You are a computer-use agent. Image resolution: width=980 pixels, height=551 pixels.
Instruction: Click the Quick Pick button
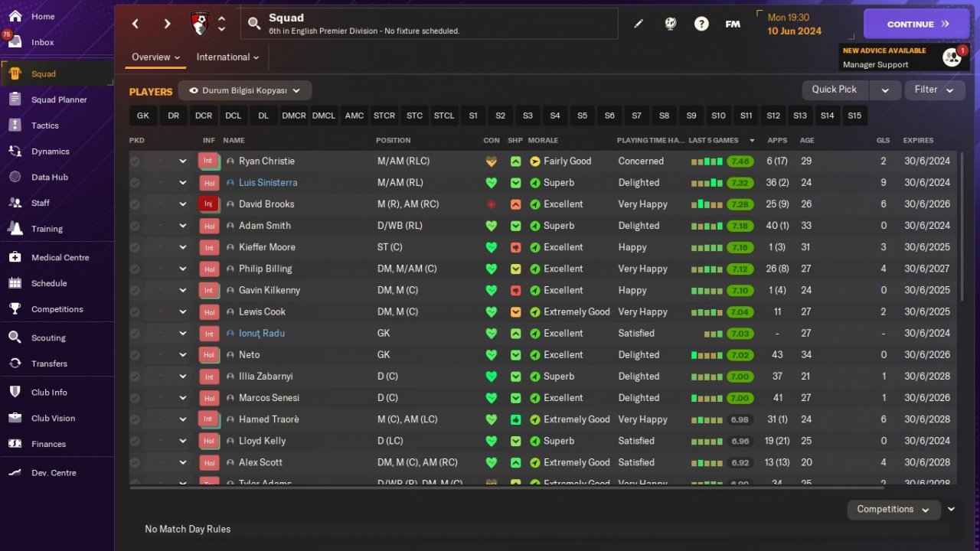coord(835,90)
